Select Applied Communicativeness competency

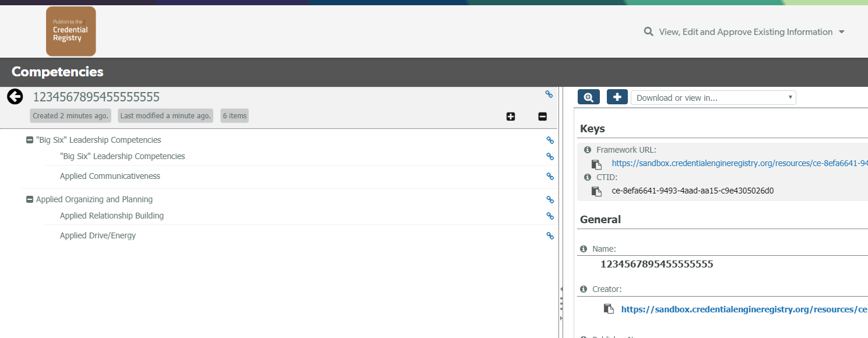point(110,176)
